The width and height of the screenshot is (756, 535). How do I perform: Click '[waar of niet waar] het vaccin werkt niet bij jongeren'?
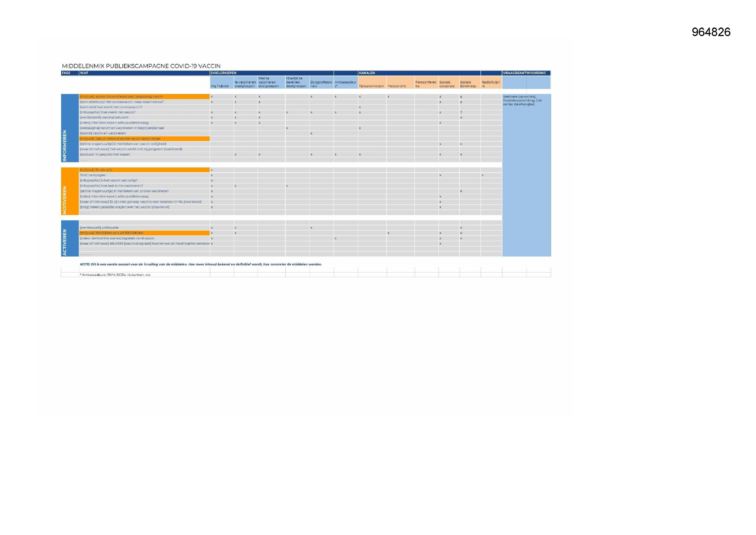[x=144, y=149]
